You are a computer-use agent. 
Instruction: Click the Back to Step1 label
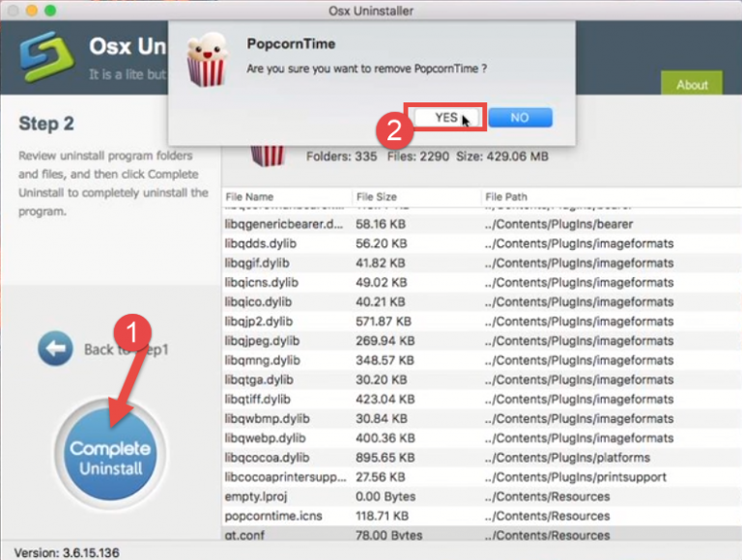[x=126, y=350]
